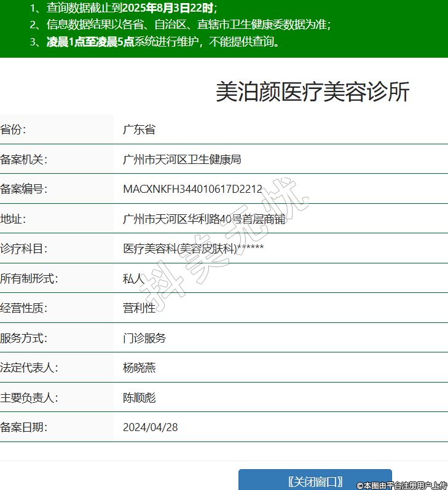448x490 pixels.
Task: Click the clinic title 美泊颜医疗美容诊所
Action: coord(312,92)
